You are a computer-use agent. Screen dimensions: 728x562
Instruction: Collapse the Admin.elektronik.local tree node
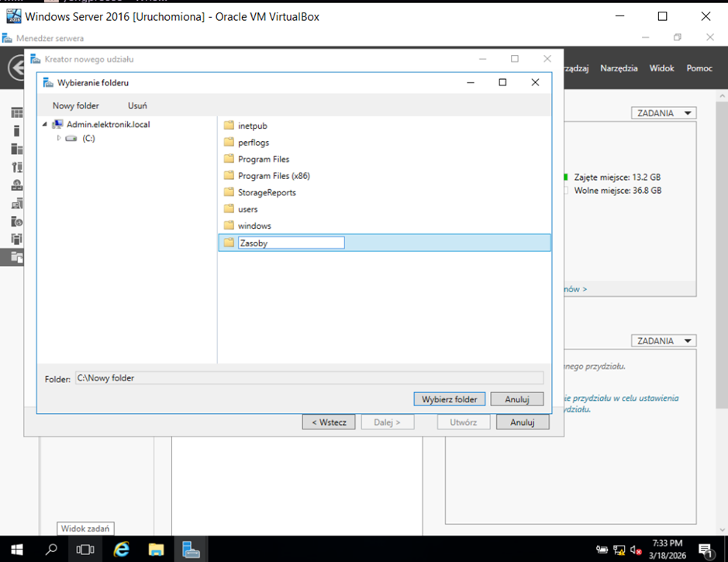click(46, 125)
